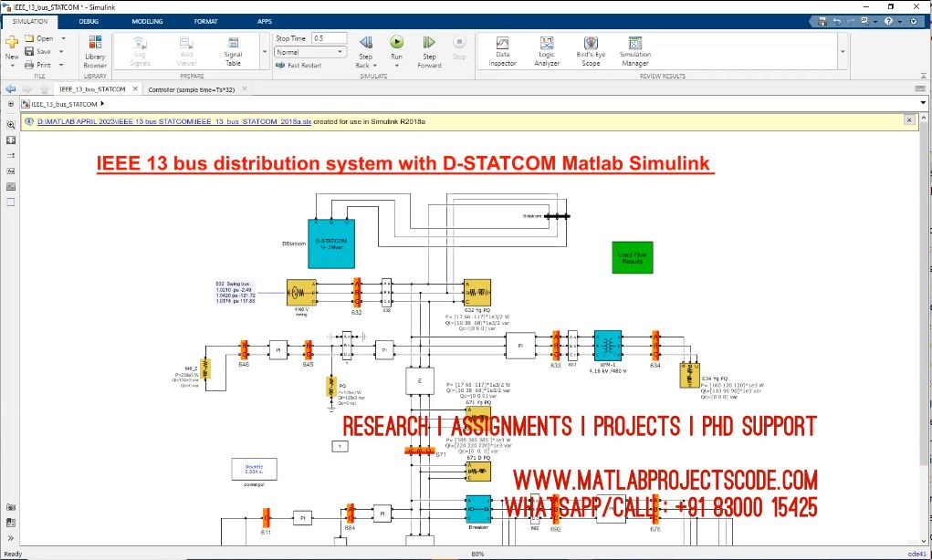
Task: Click the annotation text palette icon
Action: pos(11,171)
